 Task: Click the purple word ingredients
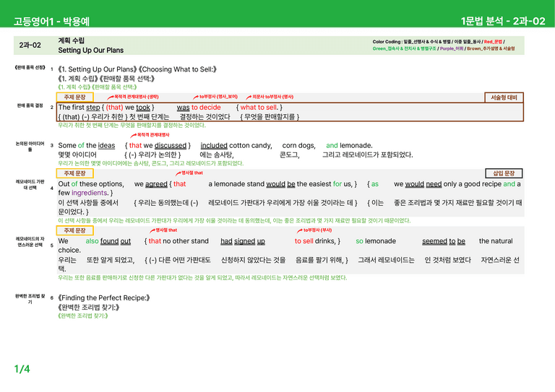point(89,193)
